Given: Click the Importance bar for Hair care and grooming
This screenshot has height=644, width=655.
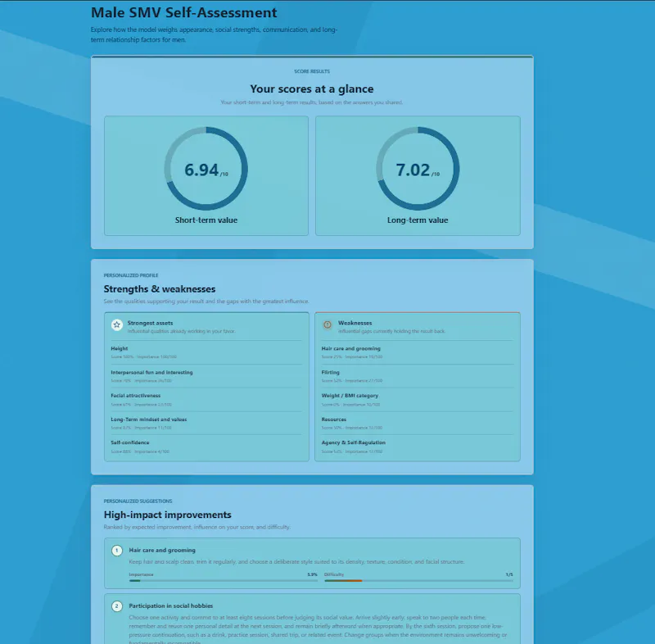Looking at the screenshot, I should click(x=223, y=580).
